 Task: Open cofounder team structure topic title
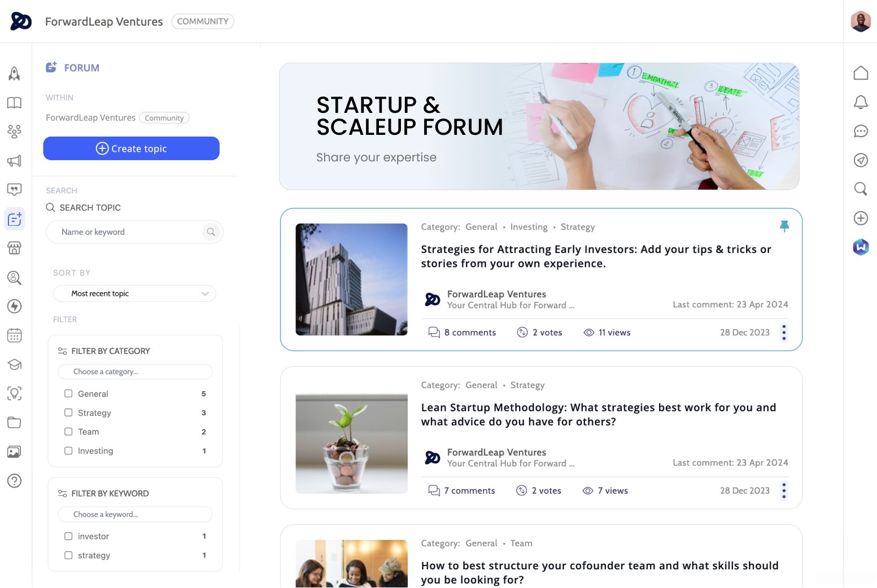pos(600,572)
